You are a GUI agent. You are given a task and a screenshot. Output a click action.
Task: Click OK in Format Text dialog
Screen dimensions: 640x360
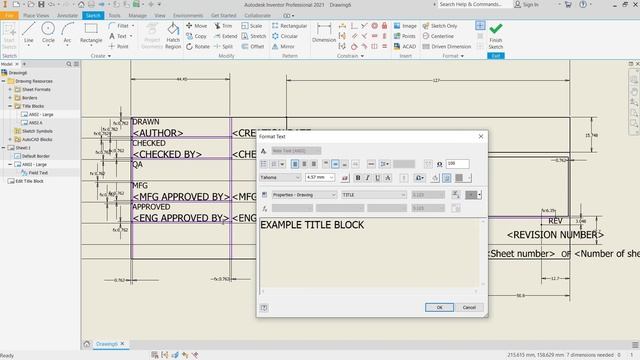click(x=439, y=307)
